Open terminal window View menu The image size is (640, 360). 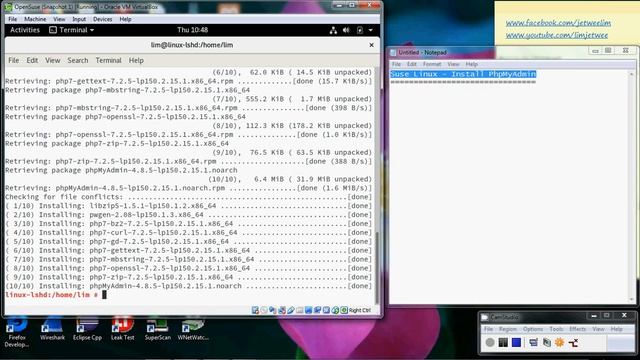(x=53, y=60)
